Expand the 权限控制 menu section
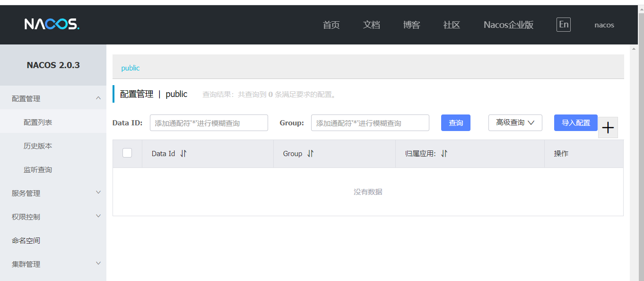 click(53, 217)
